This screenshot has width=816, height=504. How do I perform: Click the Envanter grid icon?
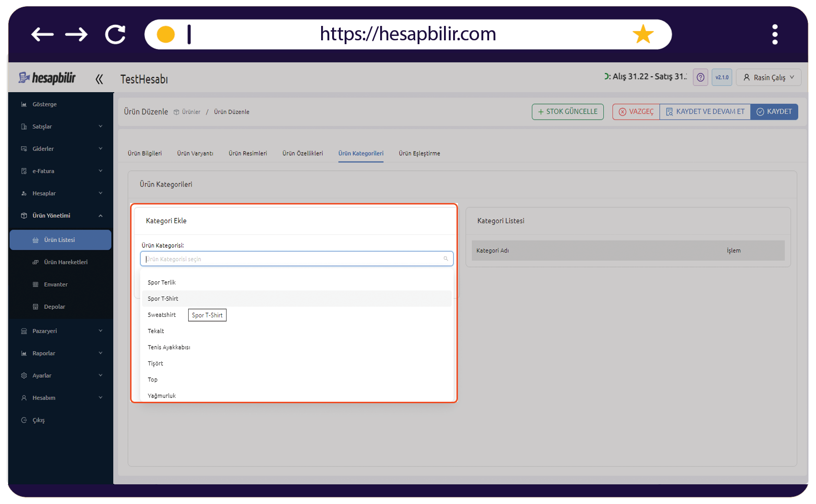[36, 285]
